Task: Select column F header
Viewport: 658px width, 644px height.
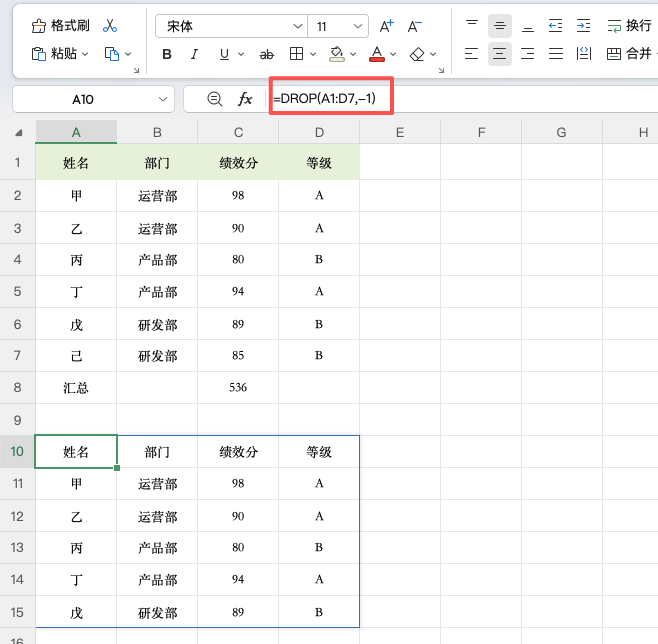Action: click(x=481, y=133)
